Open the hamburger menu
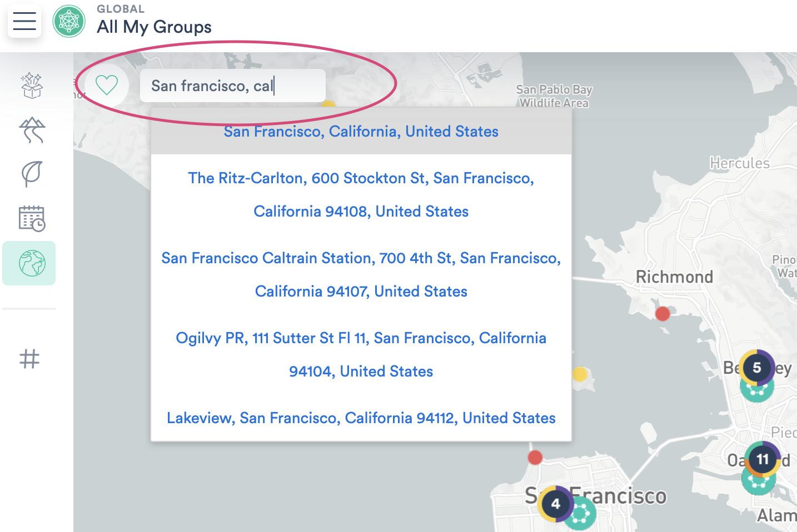Viewport: 797px width, 532px height. (24, 22)
